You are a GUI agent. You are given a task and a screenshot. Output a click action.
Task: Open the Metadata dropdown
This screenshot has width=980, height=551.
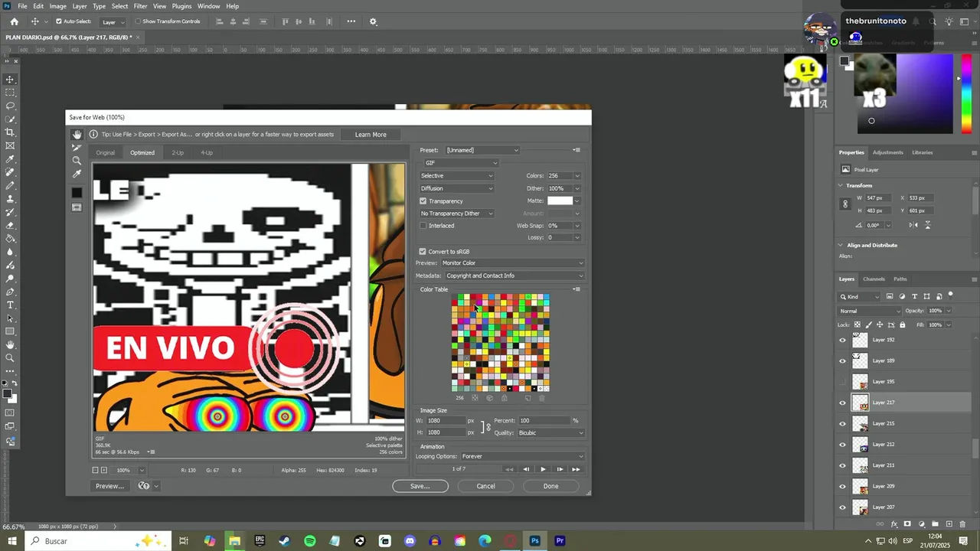click(514, 275)
